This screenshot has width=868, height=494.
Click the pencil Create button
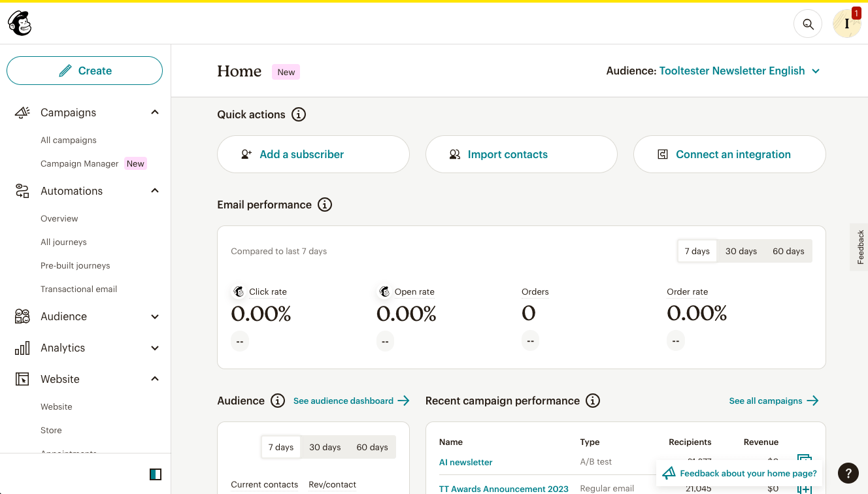click(x=84, y=71)
